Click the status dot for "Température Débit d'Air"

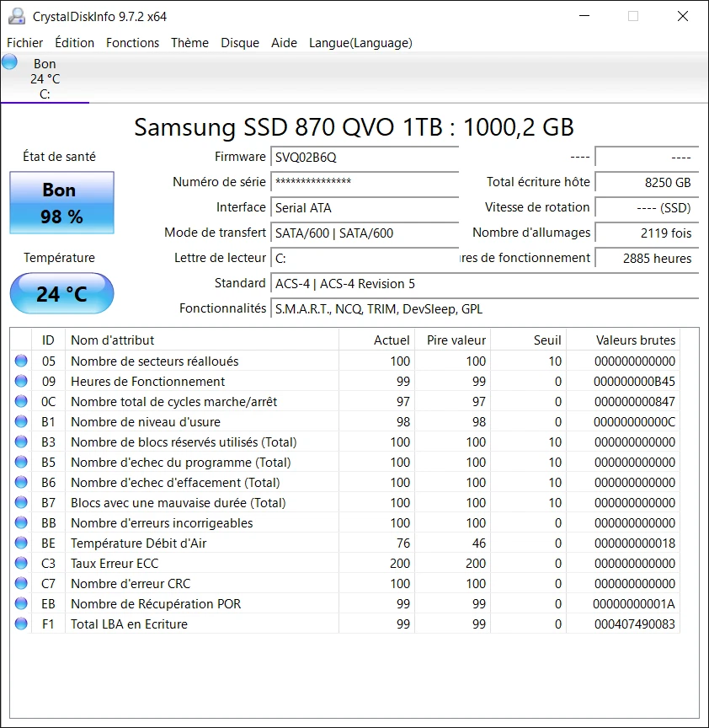click(x=20, y=543)
